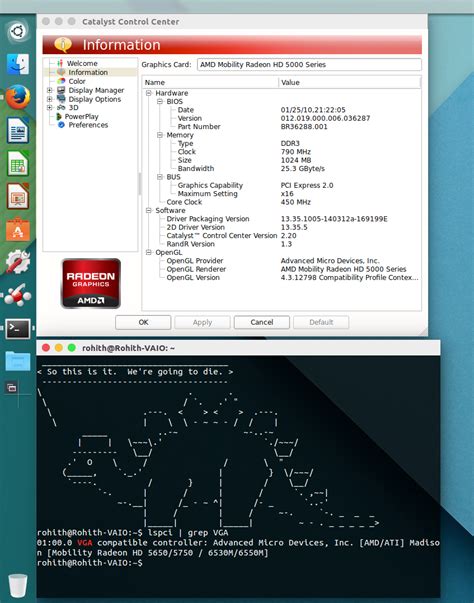Click the Preferences icon in the tree

coord(61,125)
